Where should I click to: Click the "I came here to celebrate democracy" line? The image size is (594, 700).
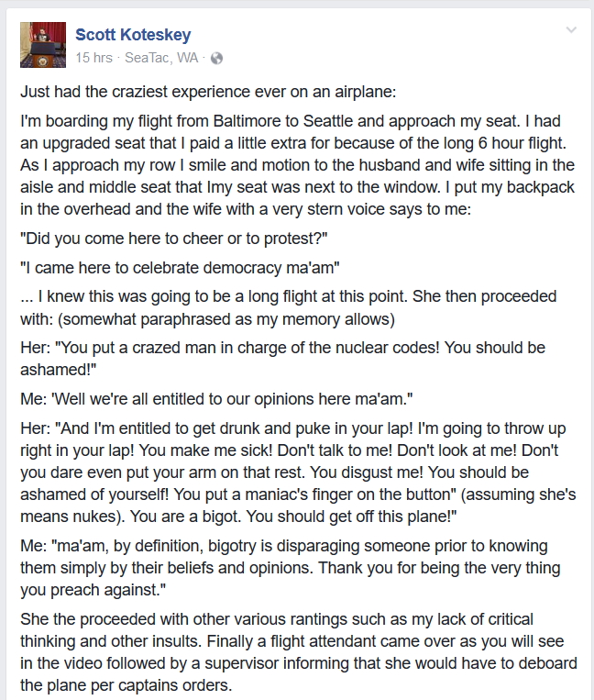180,268
